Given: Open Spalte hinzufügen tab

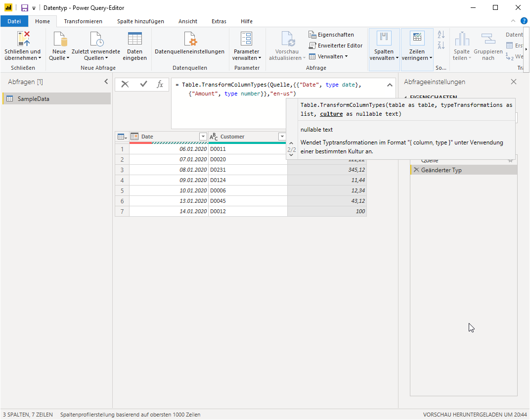Looking at the screenshot, I should [x=140, y=21].
